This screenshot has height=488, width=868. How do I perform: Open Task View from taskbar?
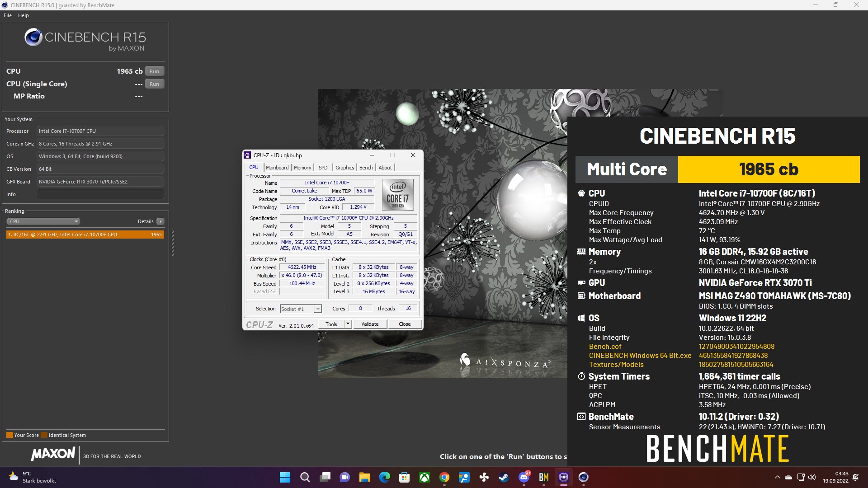click(325, 477)
